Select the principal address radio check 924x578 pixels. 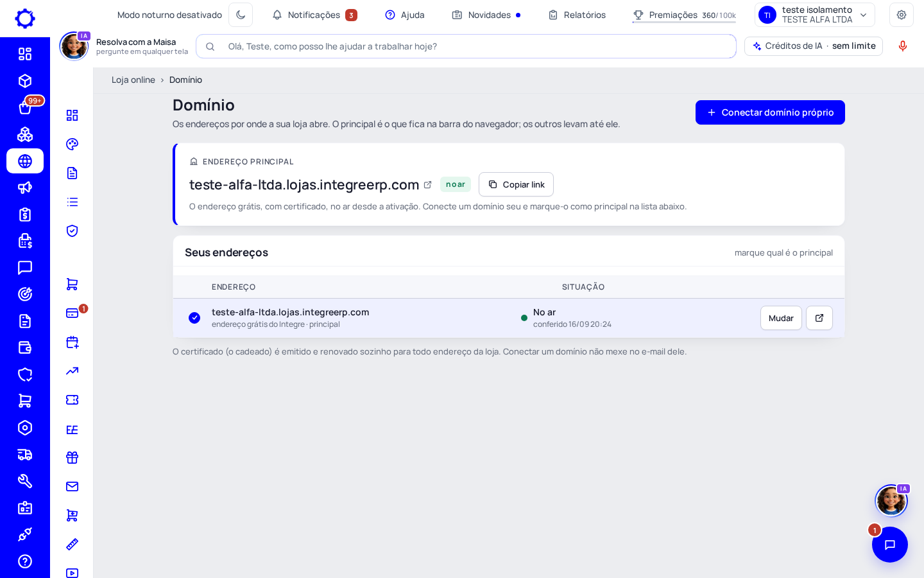[x=194, y=318]
